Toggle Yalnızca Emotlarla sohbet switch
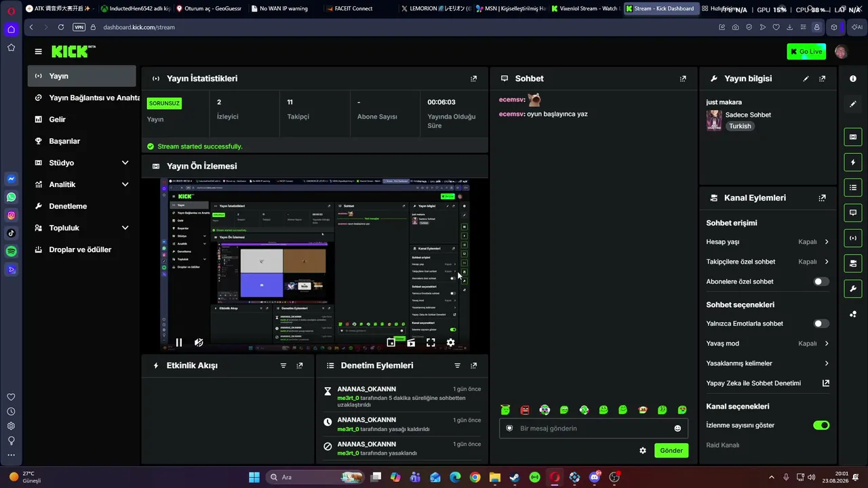The height and width of the screenshot is (488, 868). click(x=821, y=324)
